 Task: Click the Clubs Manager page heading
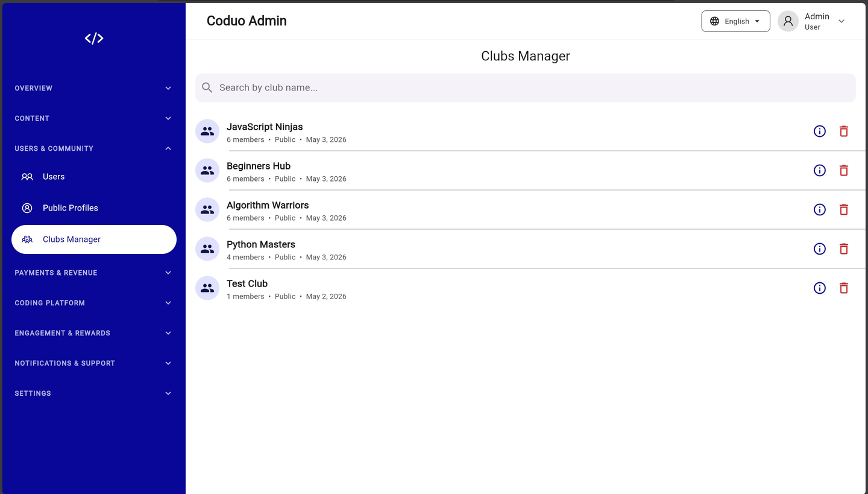(x=526, y=56)
